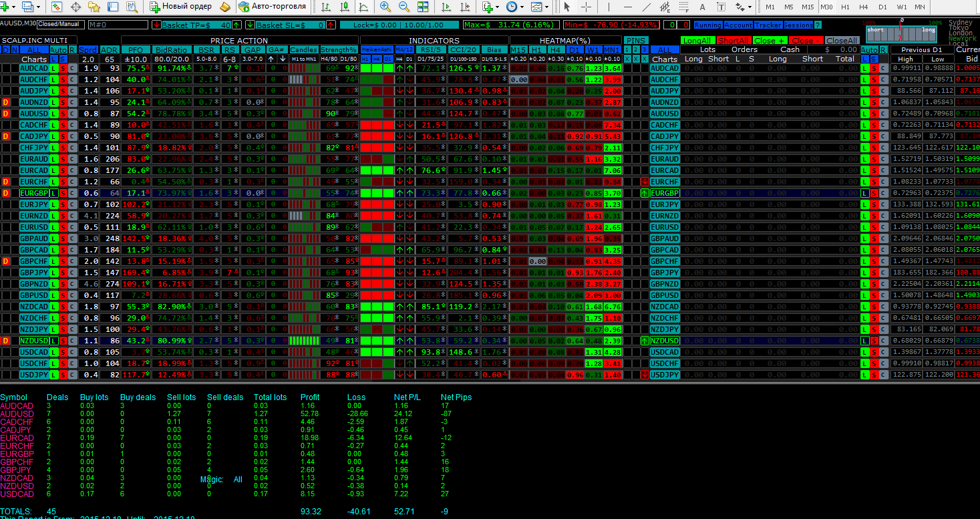Select AUDUSD row in the report
This screenshot has height=519, width=980.
(236, 413)
